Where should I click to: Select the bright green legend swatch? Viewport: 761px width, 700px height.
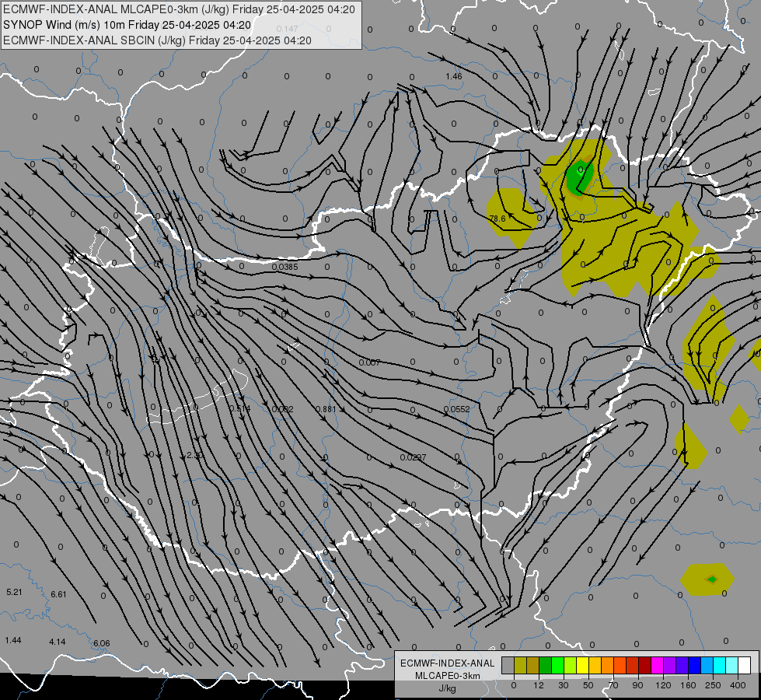pos(557,665)
